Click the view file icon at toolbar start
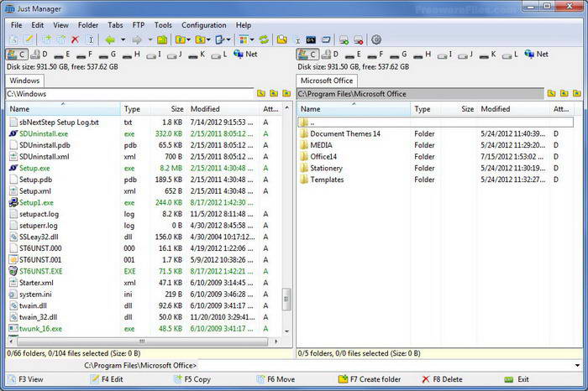The height and width of the screenshot is (391, 588). [13, 39]
